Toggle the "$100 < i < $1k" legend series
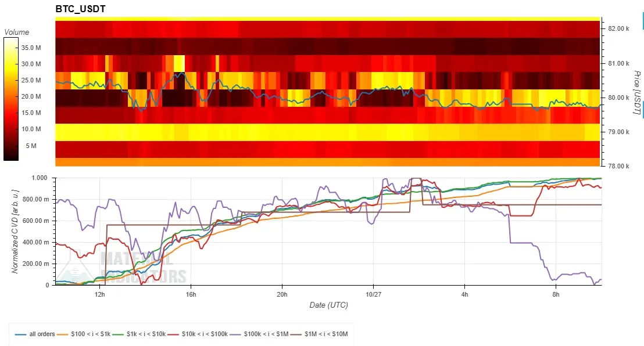Screen dimensions: 644x346 90,334
